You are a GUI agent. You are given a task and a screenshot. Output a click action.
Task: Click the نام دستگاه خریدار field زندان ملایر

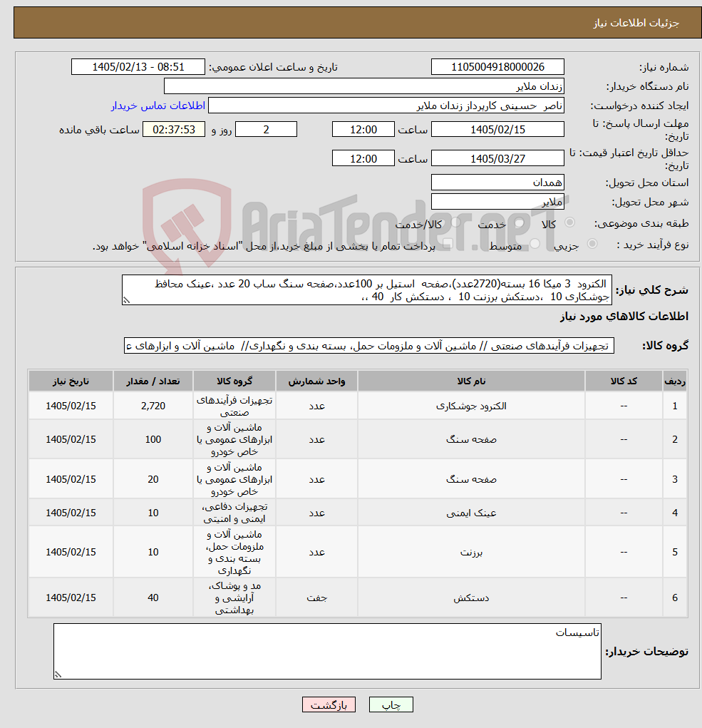point(364,86)
